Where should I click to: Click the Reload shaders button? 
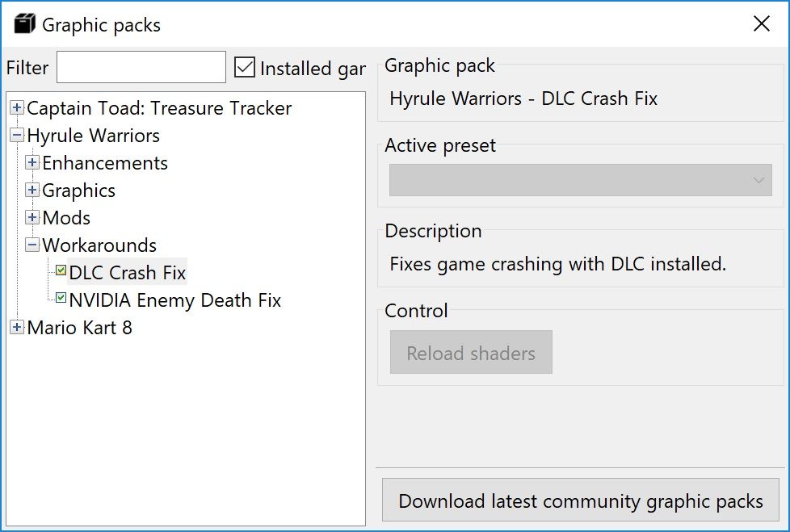pyautogui.click(x=471, y=352)
